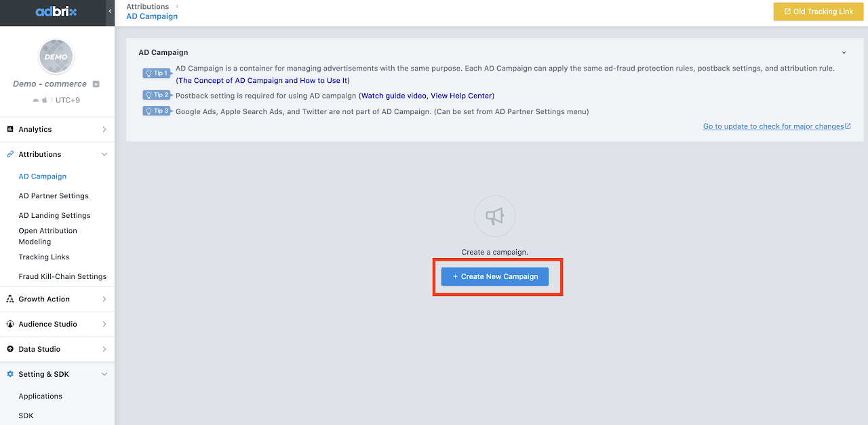Go to Tracking Links menu item
The image size is (868, 425).
pyautogui.click(x=44, y=257)
